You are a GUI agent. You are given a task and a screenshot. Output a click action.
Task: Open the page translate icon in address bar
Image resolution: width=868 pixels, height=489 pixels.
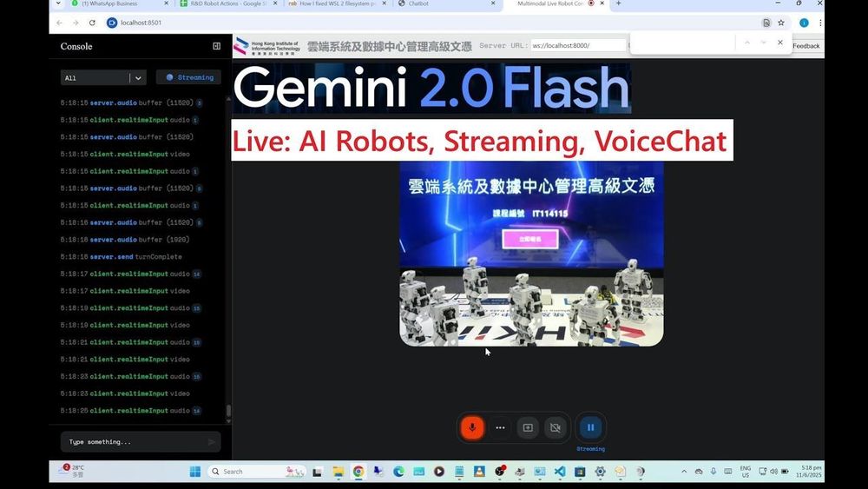point(766,23)
